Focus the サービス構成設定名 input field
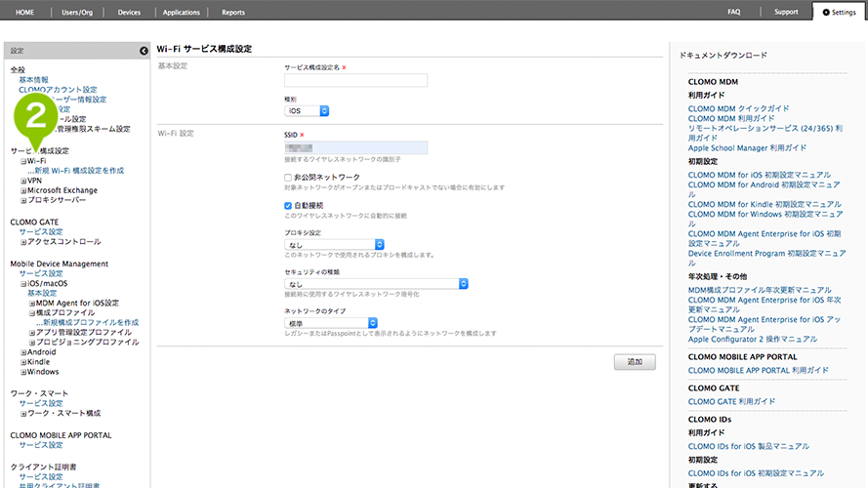Image resolution: width=868 pixels, height=488 pixels. [356, 80]
